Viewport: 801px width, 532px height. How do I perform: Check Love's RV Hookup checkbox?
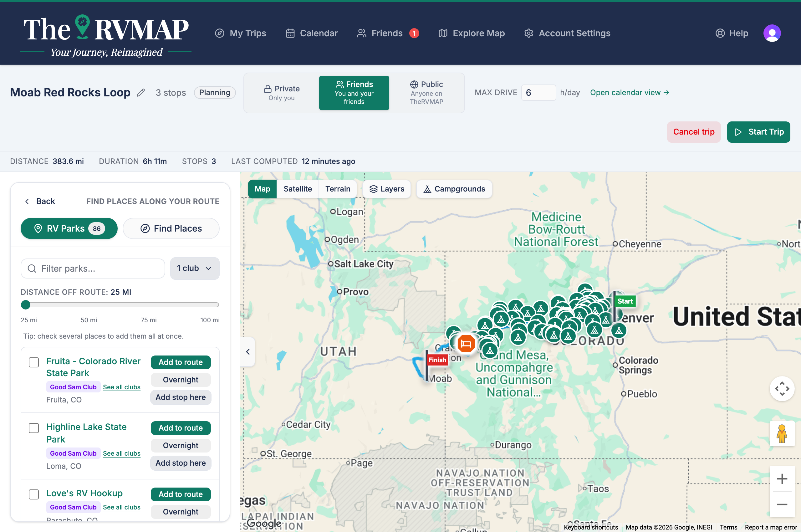click(33, 494)
